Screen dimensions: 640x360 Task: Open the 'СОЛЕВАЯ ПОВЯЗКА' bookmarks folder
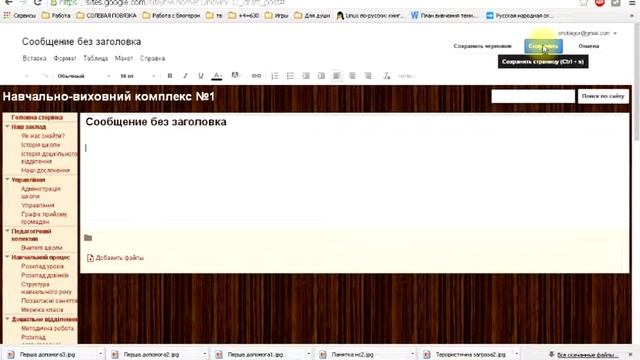(x=106, y=16)
